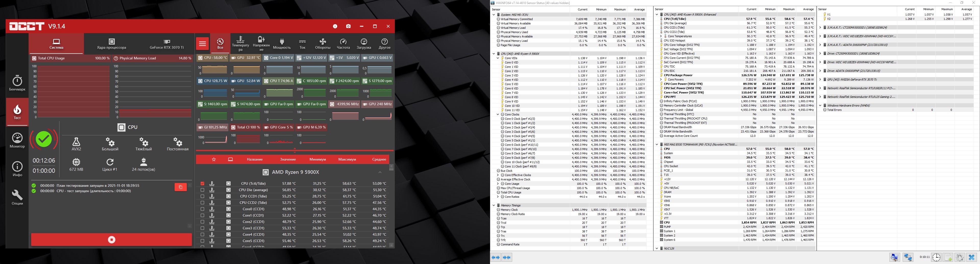Select the Температура sensor filter tab
This screenshot has width=980, height=264.
[240, 44]
